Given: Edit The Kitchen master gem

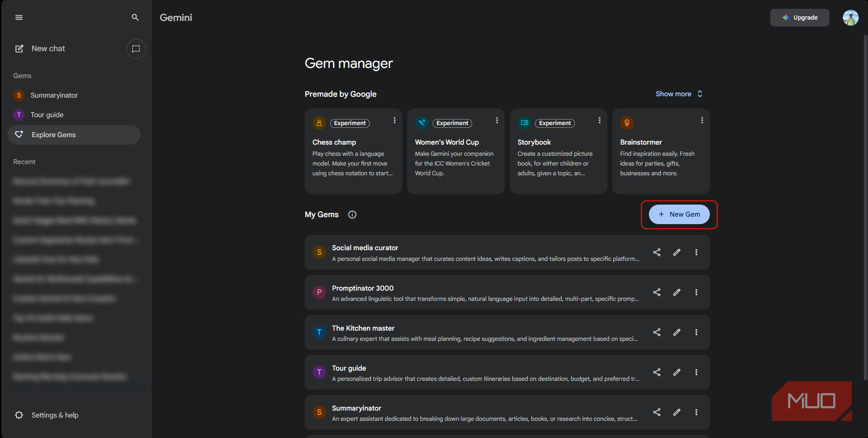Looking at the screenshot, I should point(677,332).
